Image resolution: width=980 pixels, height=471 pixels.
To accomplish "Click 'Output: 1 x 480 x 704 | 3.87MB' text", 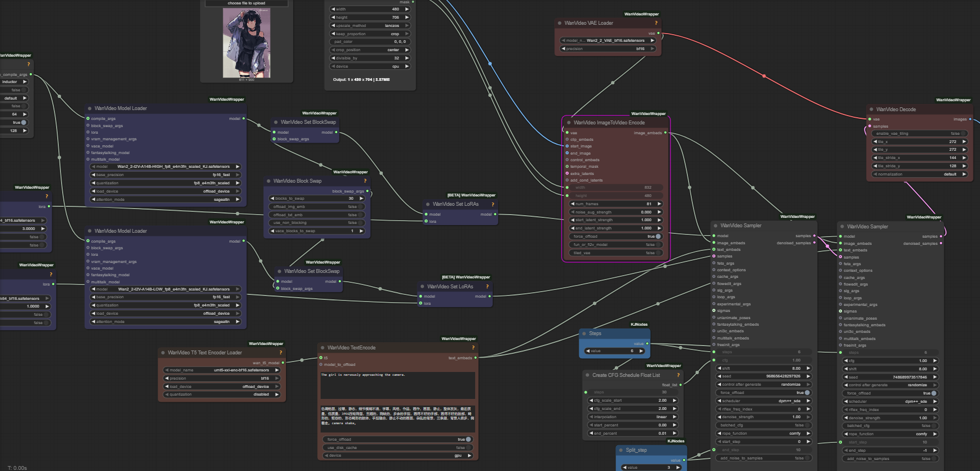I will (361, 80).
